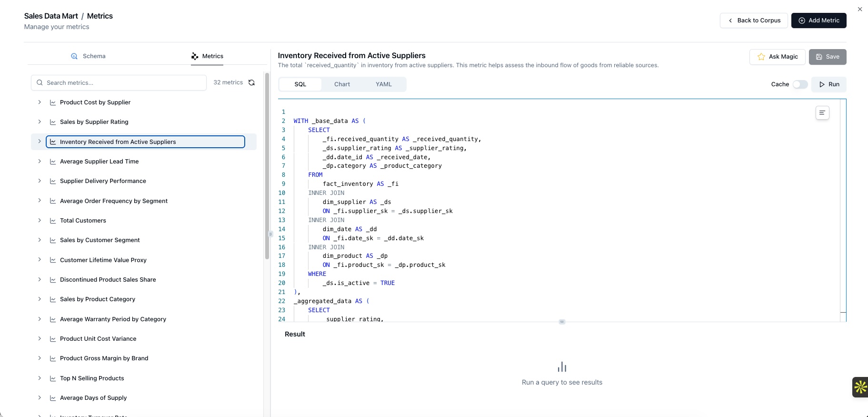
Task: Click the chart icon beside Average Order Frequency by Segment
Action: tap(53, 201)
